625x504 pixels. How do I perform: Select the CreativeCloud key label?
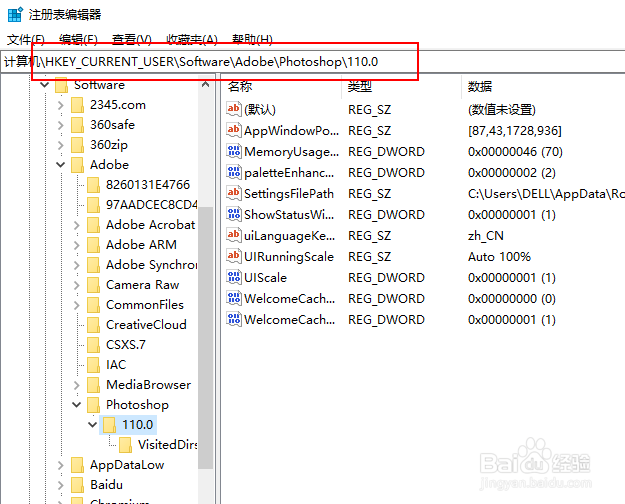146,325
